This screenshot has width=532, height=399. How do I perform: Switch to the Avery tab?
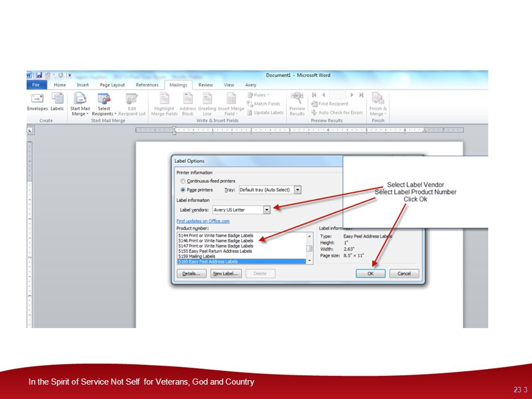250,85
